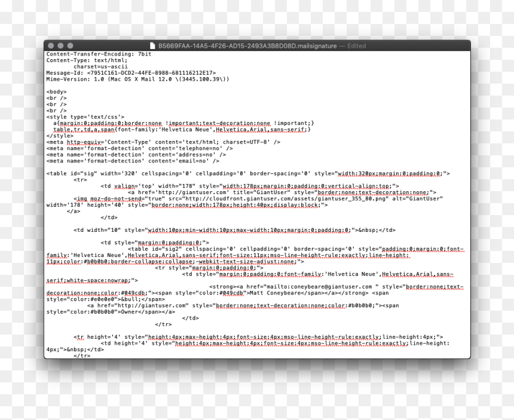Click the td valign='top' width="178" line
514x420 pixels.
click(x=250, y=186)
